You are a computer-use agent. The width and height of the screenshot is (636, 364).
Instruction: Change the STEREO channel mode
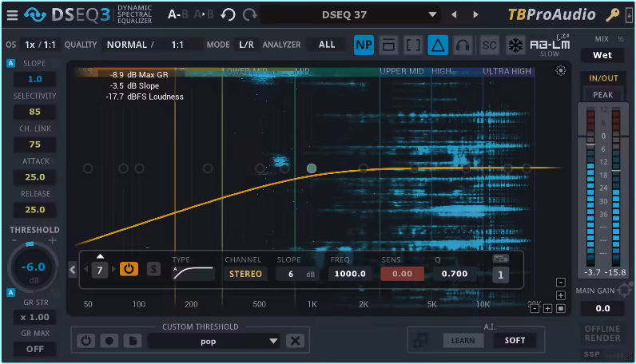(x=245, y=274)
